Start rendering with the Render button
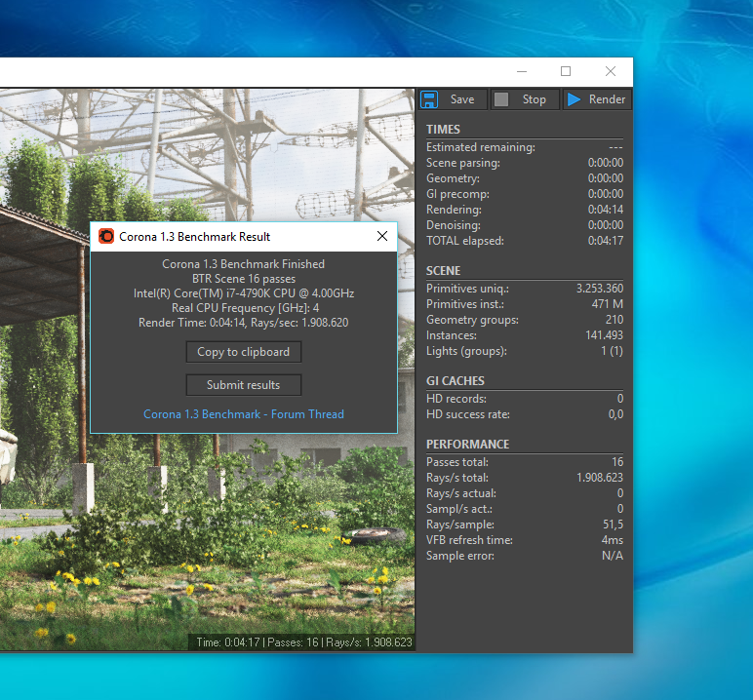Image resolution: width=753 pixels, height=700 pixels. 597,99
